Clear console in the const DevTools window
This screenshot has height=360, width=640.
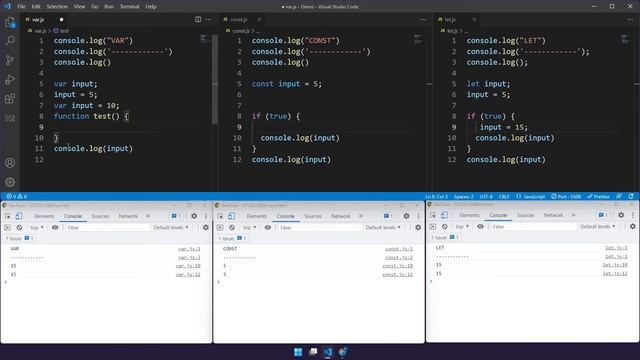pyautogui.click(x=232, y=227)
